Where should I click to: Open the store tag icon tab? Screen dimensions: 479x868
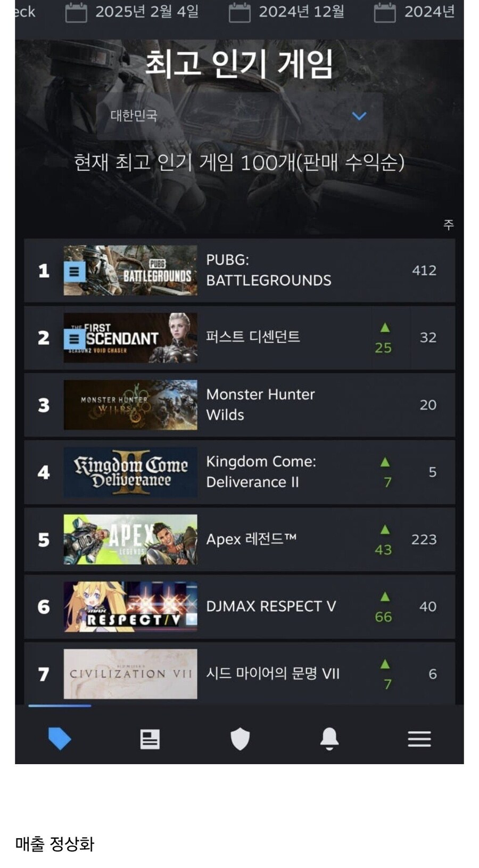tap(60, 739)
